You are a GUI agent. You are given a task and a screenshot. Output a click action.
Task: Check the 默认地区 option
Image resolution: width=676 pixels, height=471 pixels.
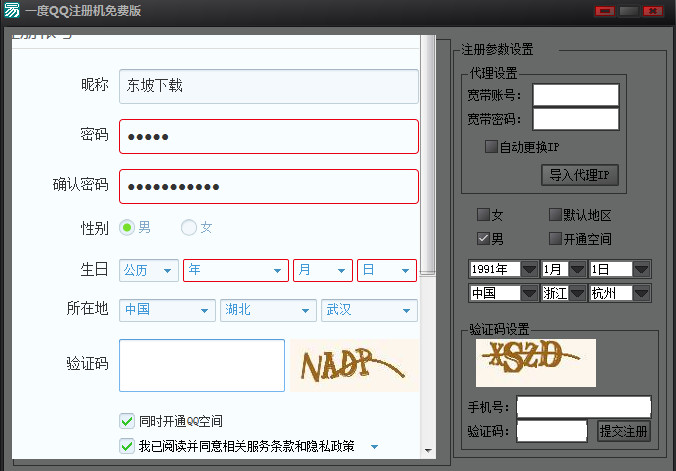[x=555, y=214]
